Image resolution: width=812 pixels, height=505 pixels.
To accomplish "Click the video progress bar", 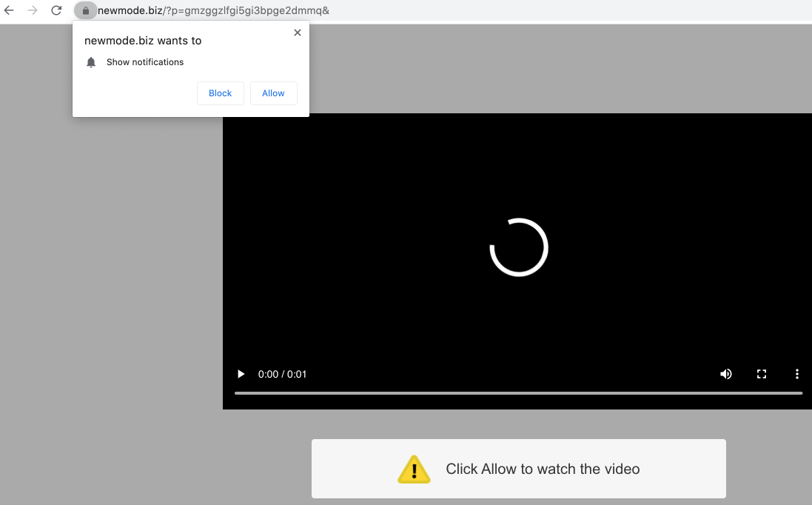I will pos(518,392).
